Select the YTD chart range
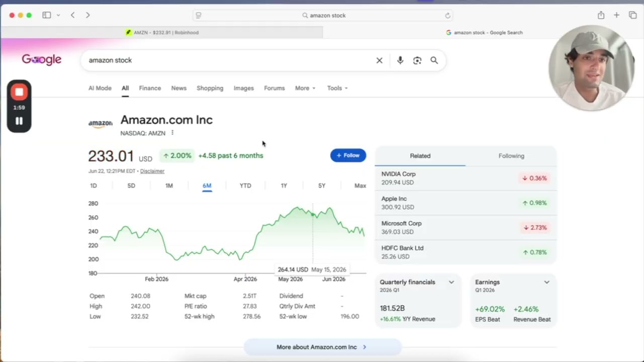644x362 pixels. 245,186
